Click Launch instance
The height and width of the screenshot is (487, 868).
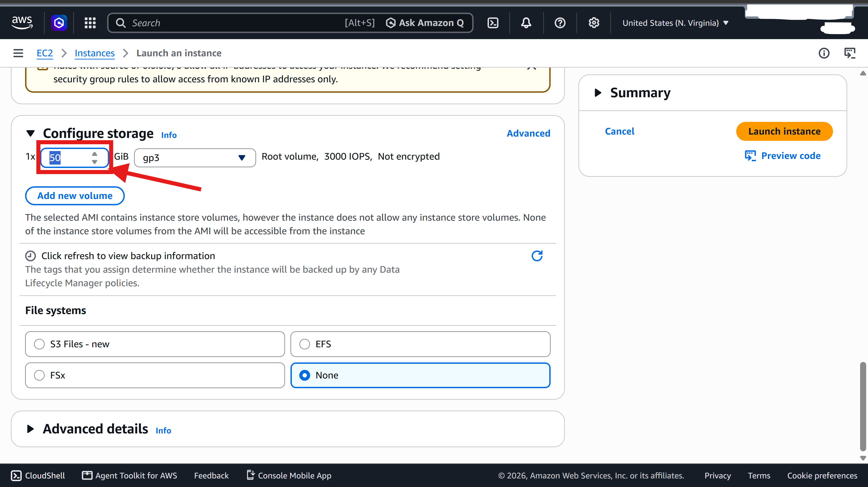click(784, 131)
